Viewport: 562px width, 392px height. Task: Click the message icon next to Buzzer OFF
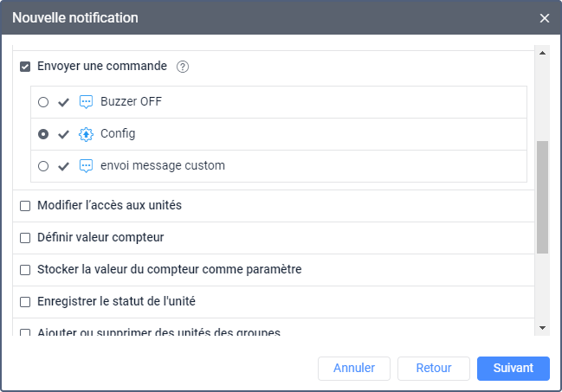[86, 102]
